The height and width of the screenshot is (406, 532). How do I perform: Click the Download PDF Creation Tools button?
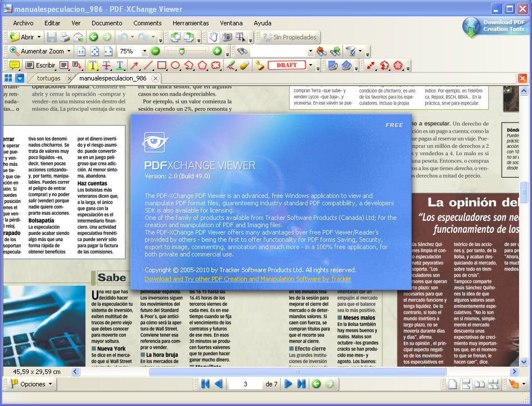[495, 26]
